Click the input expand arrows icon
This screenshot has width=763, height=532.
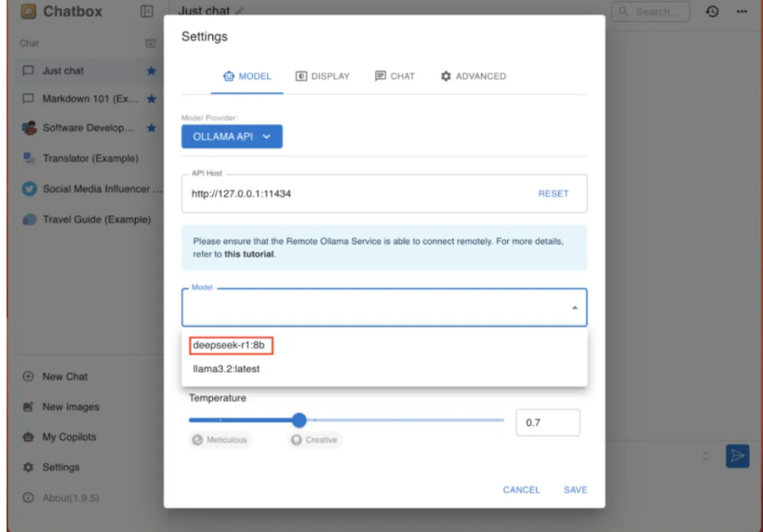point(705,456)
